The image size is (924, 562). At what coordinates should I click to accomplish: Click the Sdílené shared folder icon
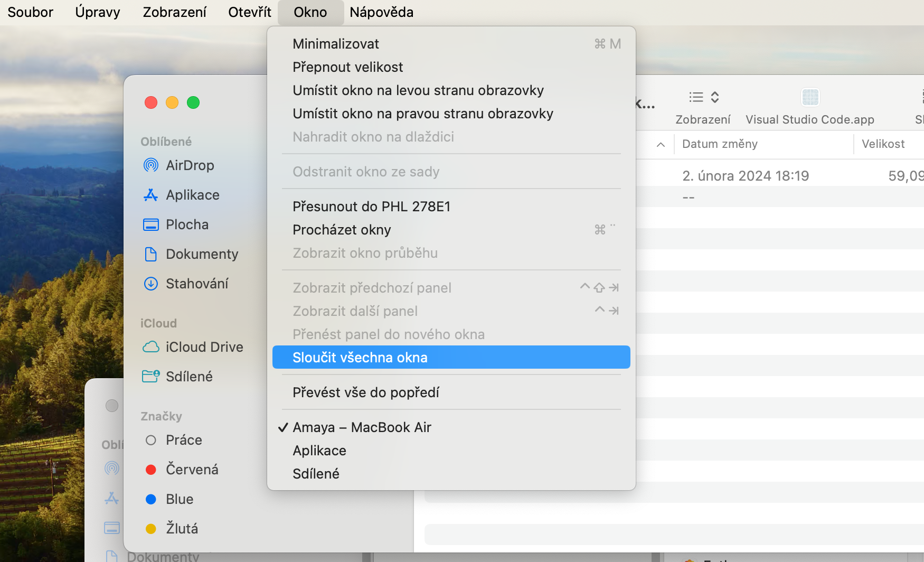(151, 377)
